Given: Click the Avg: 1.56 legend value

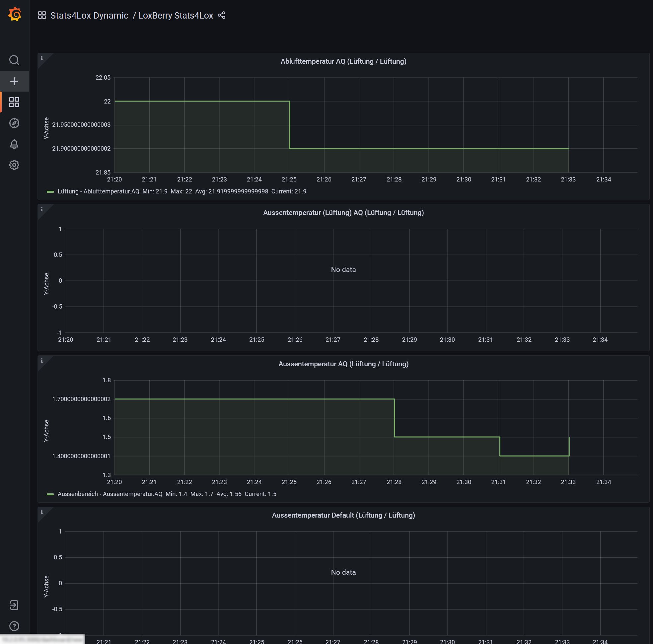Looking at the screenshot, I should (229, 494).
